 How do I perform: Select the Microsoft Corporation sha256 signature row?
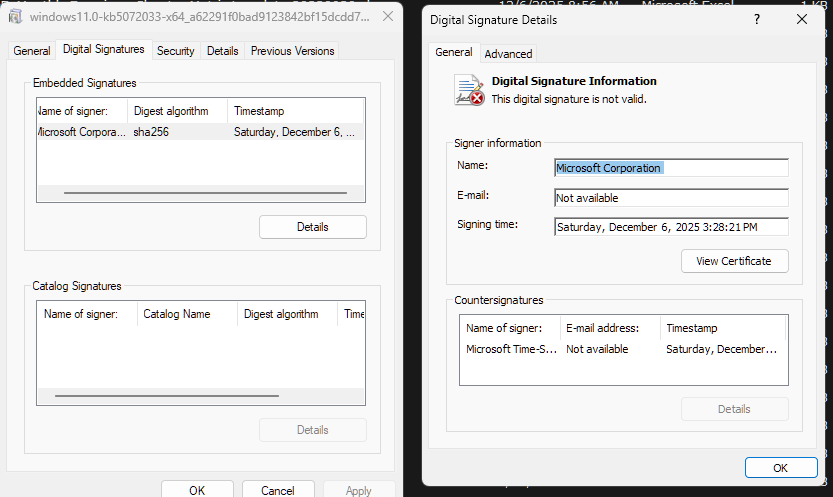pos(201,132)
